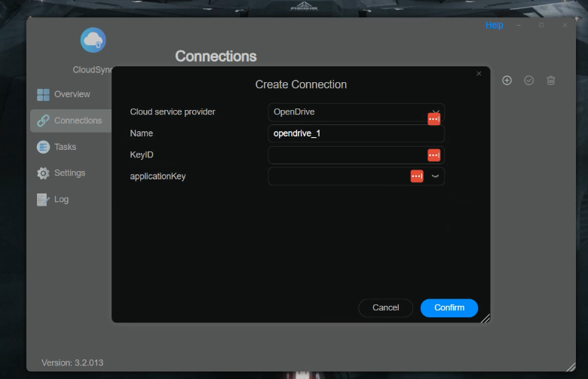Image resolution: width=588 pixels, height=379 pixels.
Task: Cancel the connection creation
Action: [385, 307]
